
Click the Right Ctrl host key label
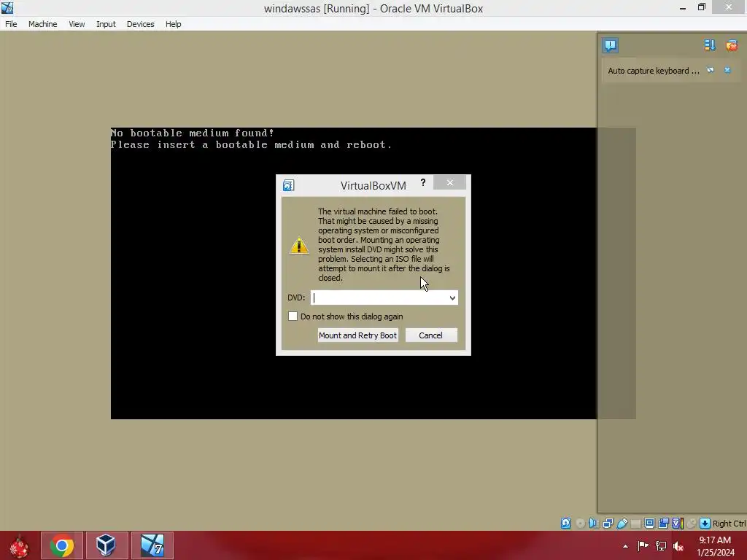729,524
